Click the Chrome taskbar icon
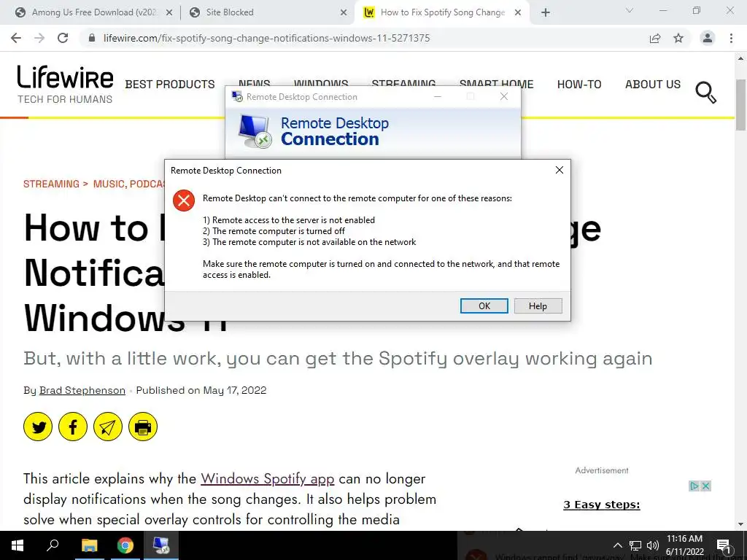Image resolution: width=747 pixels, height=560 pixels. click(125, 545)
